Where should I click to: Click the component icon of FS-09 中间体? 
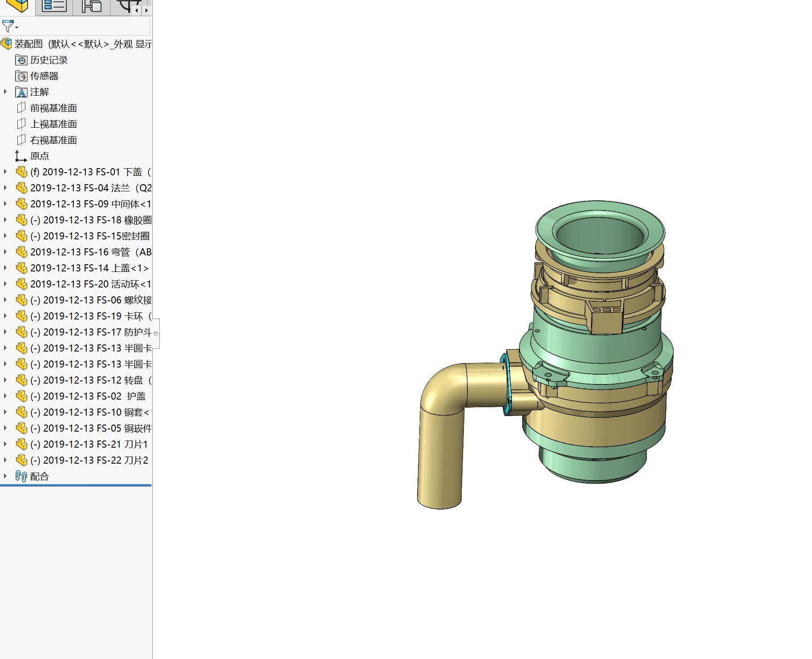21,204
